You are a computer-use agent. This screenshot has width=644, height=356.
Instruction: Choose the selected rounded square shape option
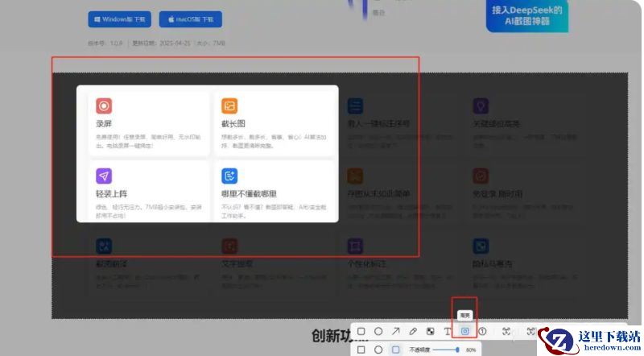tap(395, 350)
